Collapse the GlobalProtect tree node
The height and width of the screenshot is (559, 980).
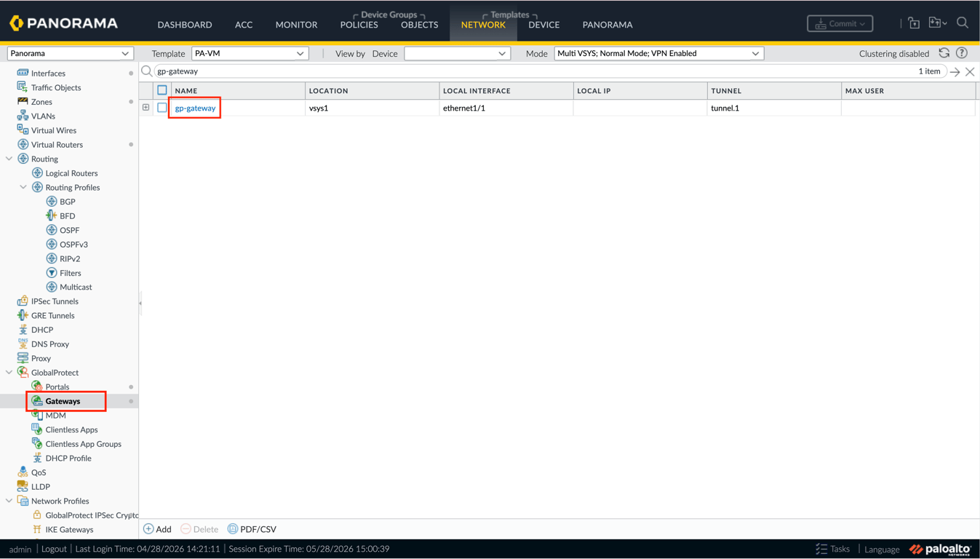[9, 373]
